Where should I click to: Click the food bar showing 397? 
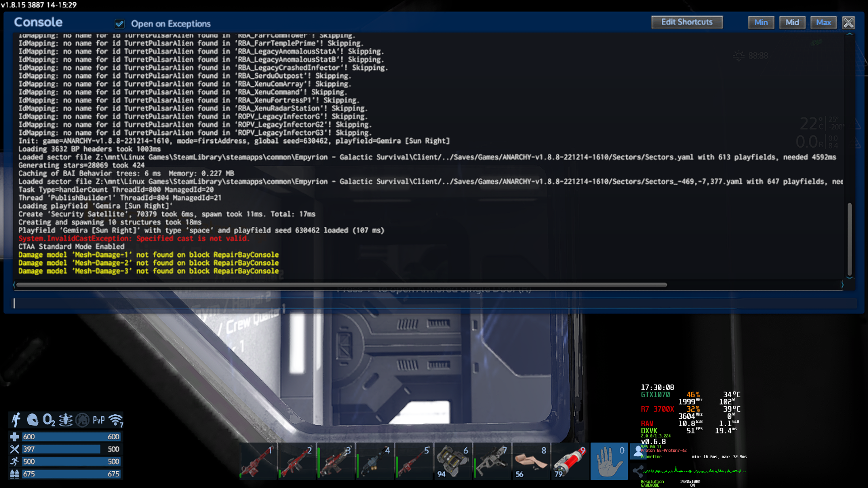pos(71,449)
